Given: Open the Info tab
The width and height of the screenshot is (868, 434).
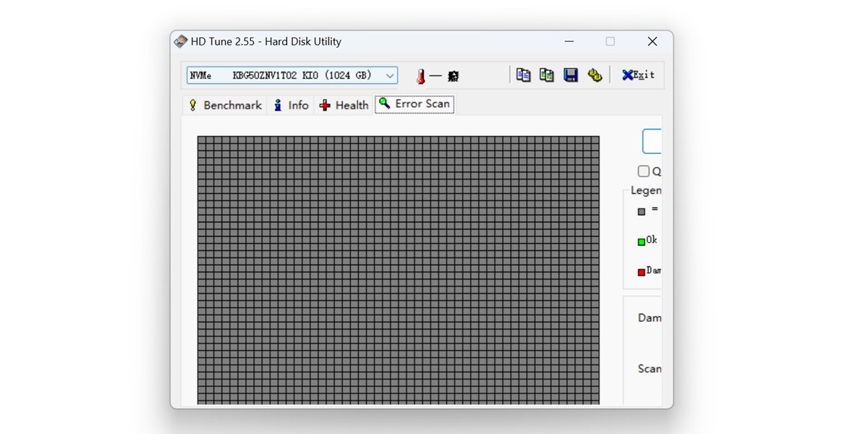Looking at the screenshot, I should (290, 105).
